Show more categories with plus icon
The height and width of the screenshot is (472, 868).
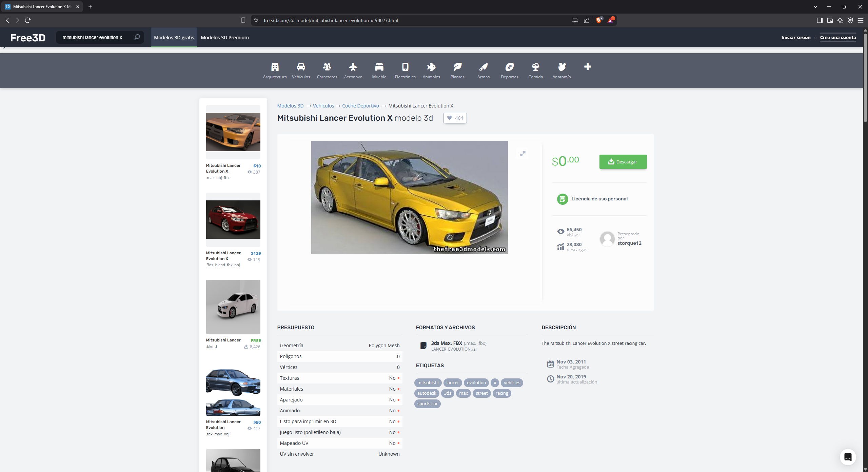(x=588, y=67)
